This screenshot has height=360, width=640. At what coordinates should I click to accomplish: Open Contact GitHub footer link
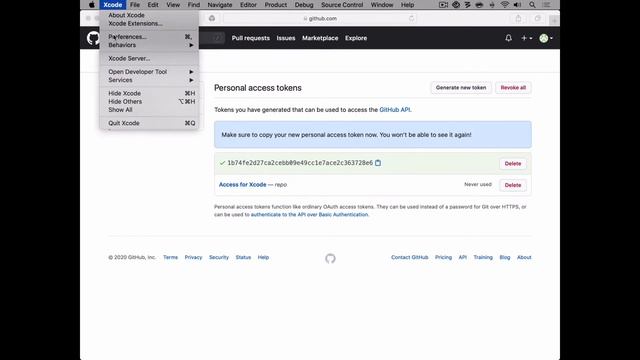tap(409, 257)
